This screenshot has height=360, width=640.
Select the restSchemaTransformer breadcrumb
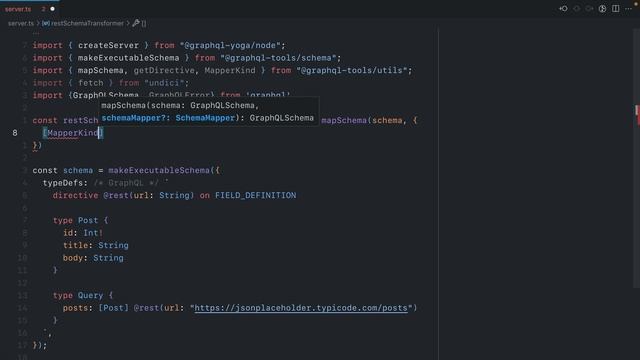pyautogui.click(x=87, y=23)
